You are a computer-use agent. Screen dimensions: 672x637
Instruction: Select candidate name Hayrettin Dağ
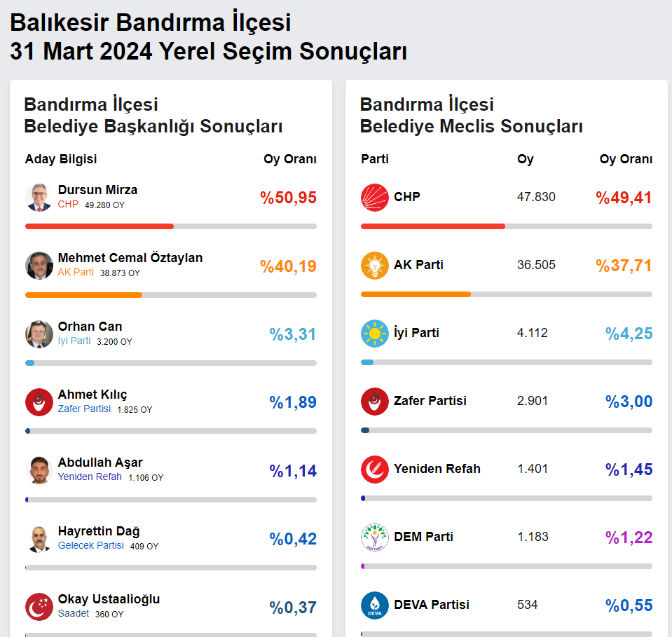coord(99,531)
